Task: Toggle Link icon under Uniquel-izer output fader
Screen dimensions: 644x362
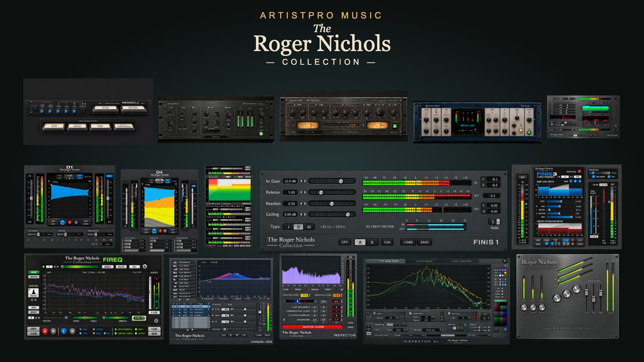Action: pos(260,324)
